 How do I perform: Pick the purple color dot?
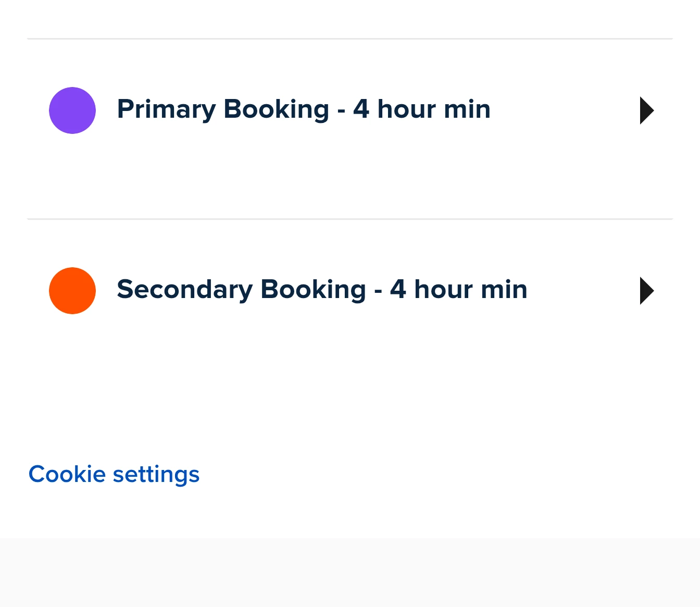tap(72, 110)
